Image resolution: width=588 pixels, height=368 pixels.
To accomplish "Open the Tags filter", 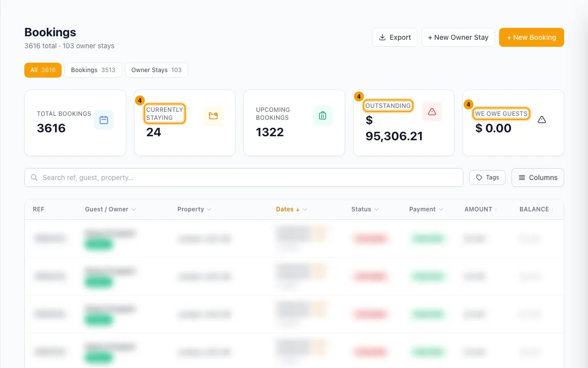I will [x=487, y=178].
